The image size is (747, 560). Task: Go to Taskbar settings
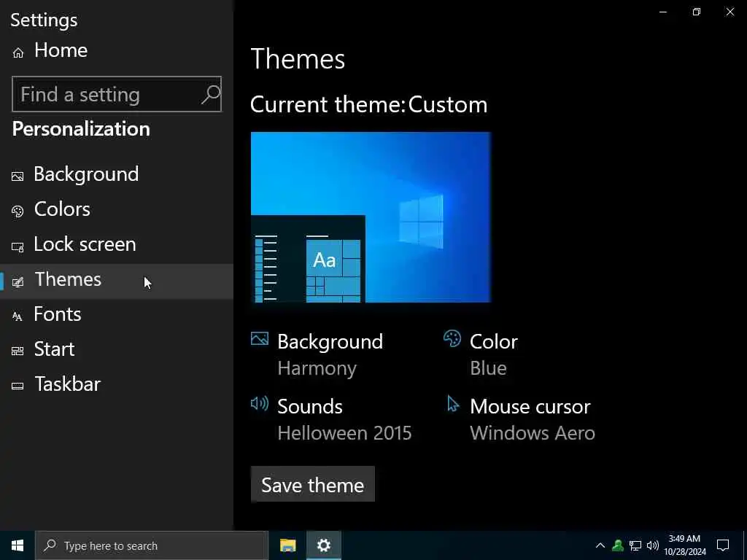coord(117,384)
